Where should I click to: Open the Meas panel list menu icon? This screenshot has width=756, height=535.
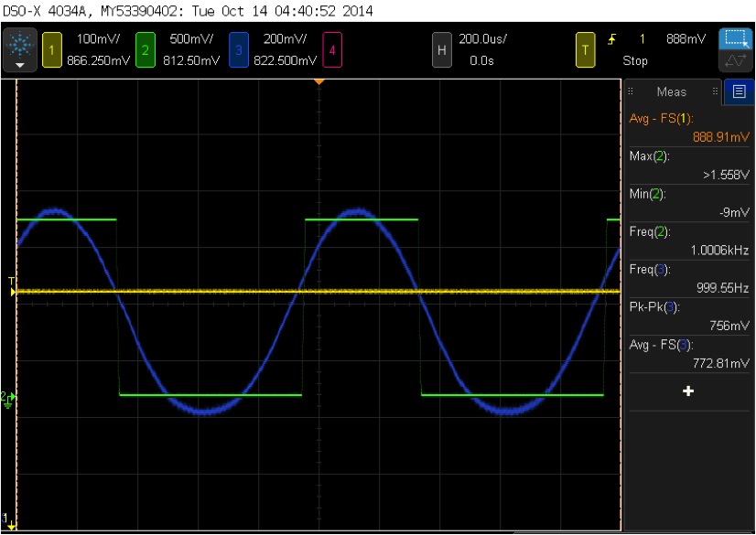click(738, 91)
